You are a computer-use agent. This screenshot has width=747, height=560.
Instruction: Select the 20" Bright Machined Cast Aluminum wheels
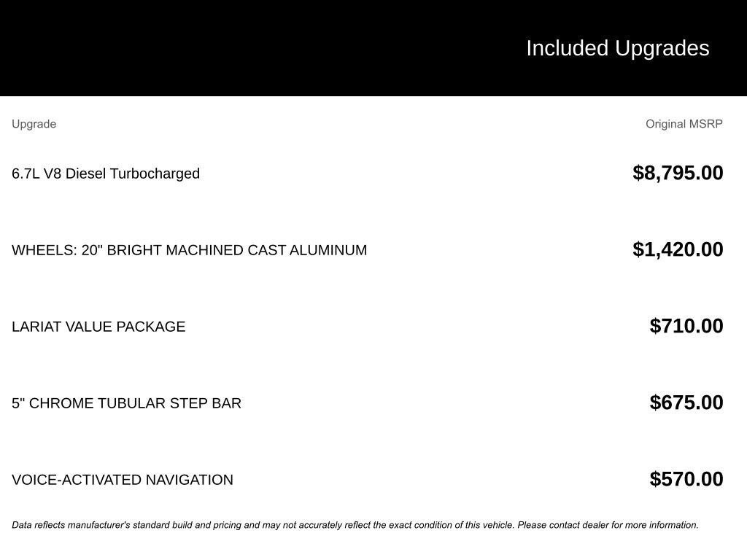[189, 250]
